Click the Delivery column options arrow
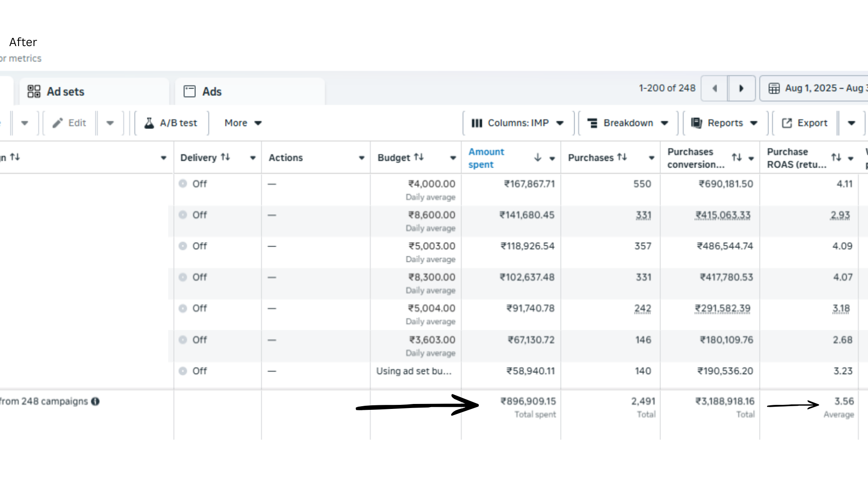 tap(253, 158)
